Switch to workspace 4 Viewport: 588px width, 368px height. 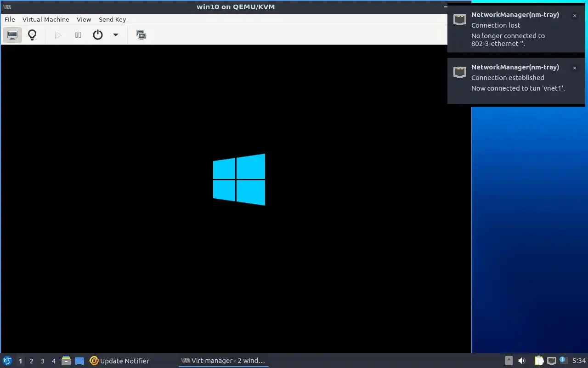click(53, 361)
